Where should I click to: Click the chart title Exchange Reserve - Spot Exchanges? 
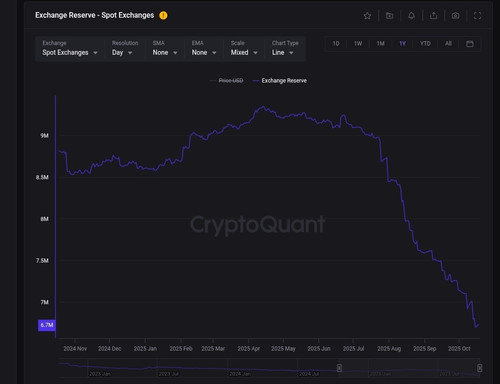click(95, 15)
